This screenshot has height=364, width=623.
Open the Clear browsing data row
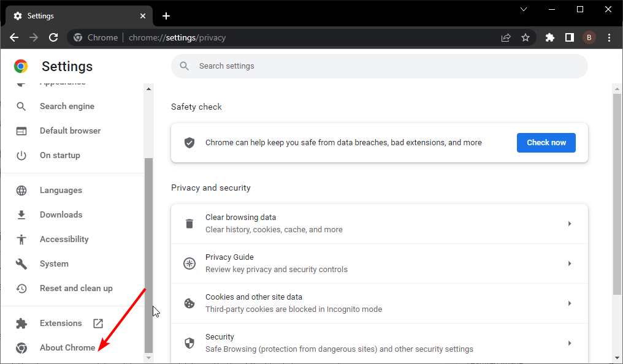coord(380,224)
